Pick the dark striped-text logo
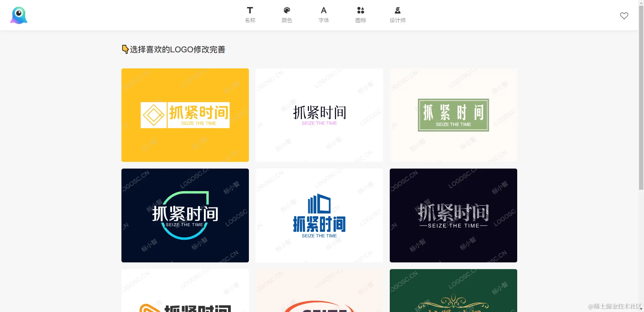This screenshot has width=644, height=312. [x=453, y=215]
